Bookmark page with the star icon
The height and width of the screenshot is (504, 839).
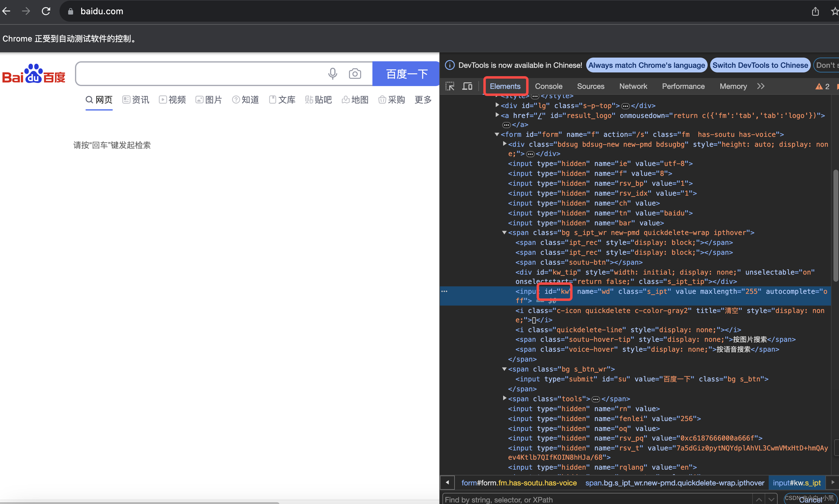click(835, 11)
